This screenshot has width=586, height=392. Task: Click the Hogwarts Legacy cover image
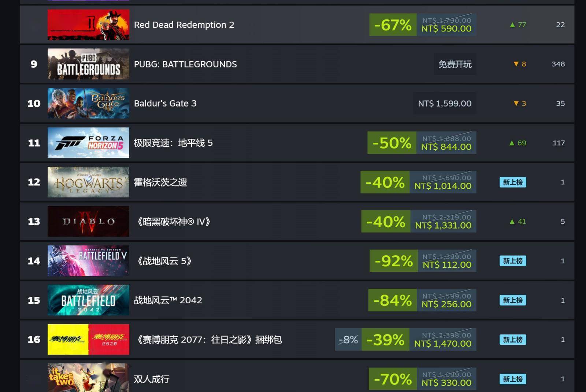[x=88, y=182]
